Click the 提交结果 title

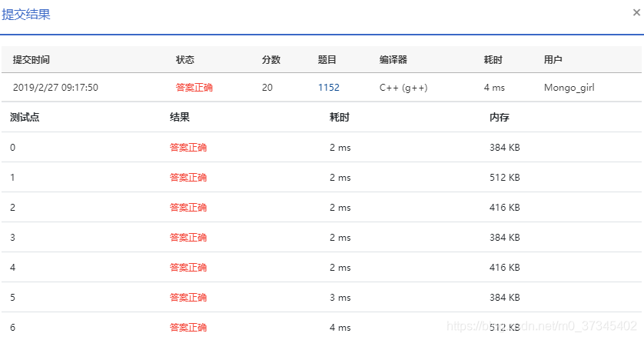(26, 15)
